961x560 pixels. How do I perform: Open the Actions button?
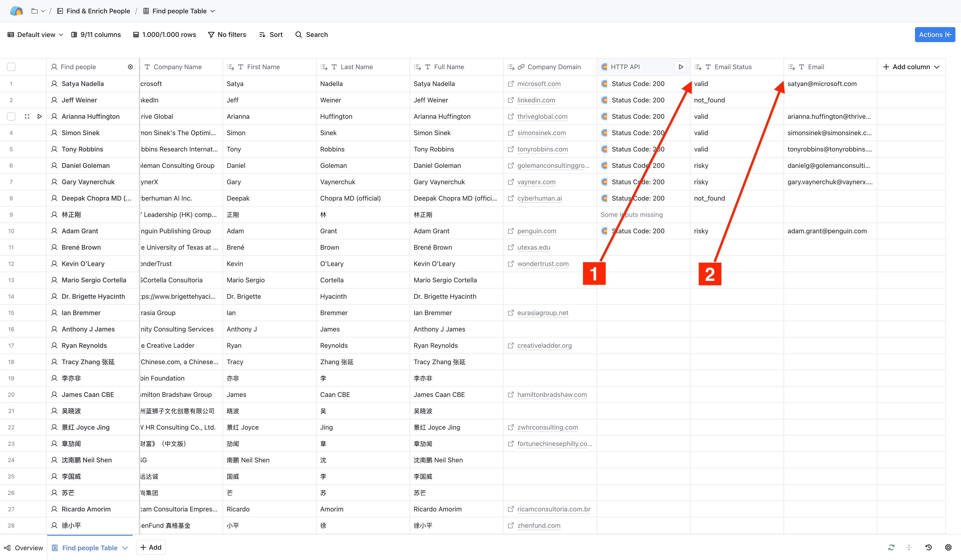click(935, 35)
